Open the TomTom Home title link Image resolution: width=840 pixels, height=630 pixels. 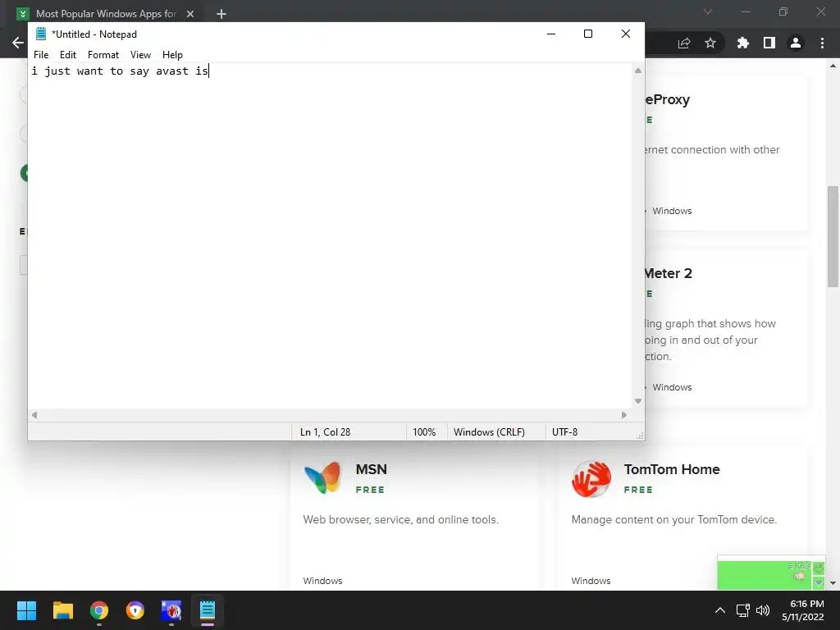pyautogui.click(x=672, y=469)
